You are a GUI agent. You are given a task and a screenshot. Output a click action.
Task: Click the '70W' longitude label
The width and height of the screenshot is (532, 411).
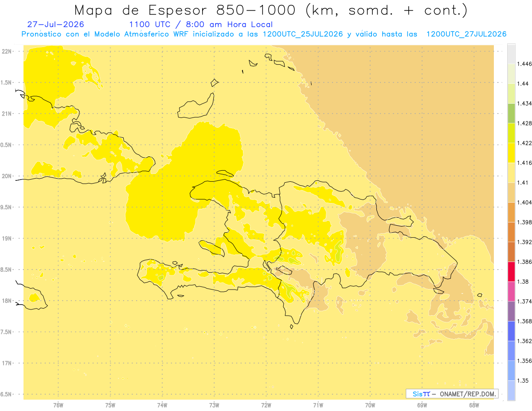click(x=370, y=405)
